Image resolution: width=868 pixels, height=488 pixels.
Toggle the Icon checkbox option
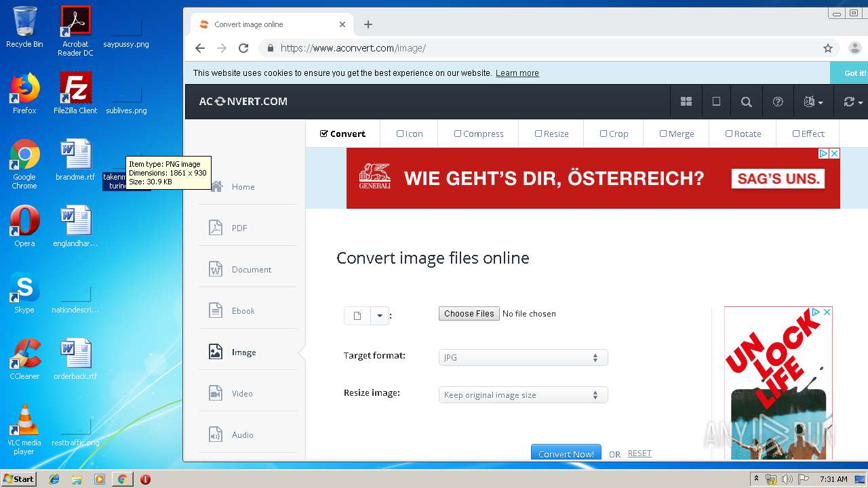coord(410,134)
